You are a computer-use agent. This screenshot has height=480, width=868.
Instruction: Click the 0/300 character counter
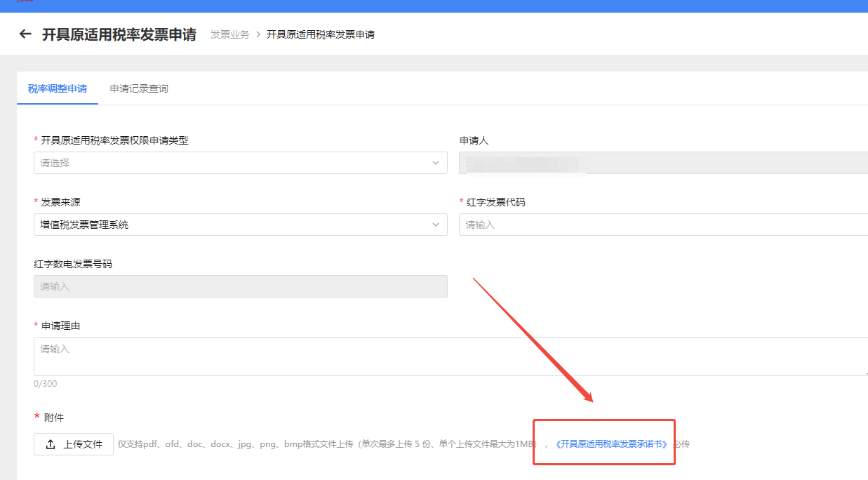(x=46, y=384)
